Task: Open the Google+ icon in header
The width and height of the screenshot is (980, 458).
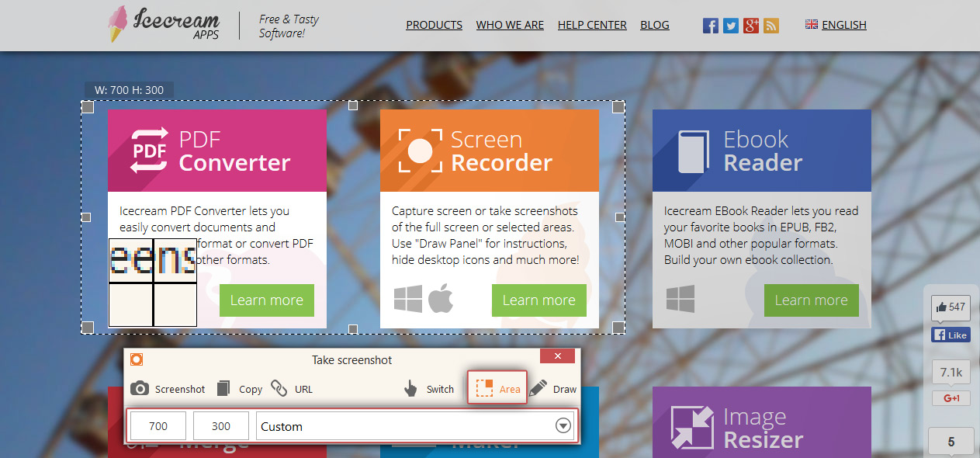Action: click(x=751, y=26)
